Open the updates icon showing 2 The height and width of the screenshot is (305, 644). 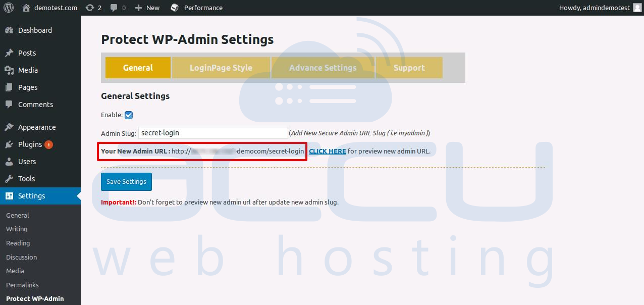tap(90, 8)
